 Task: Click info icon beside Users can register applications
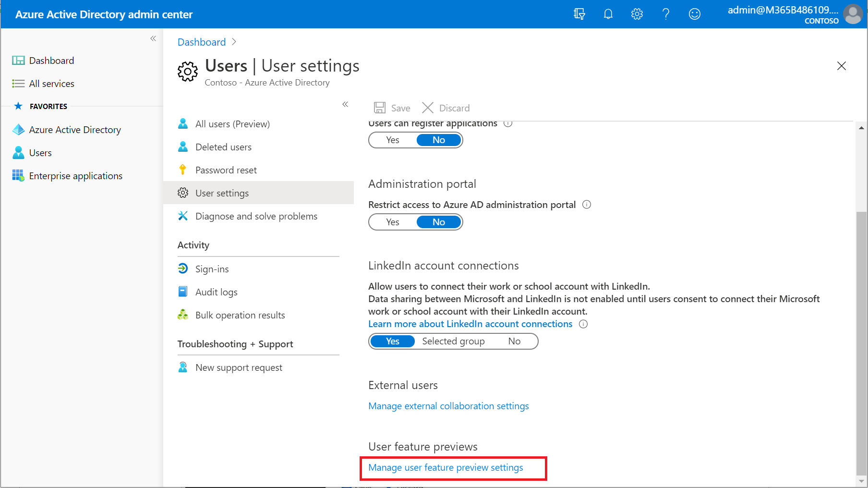(508, 123)
